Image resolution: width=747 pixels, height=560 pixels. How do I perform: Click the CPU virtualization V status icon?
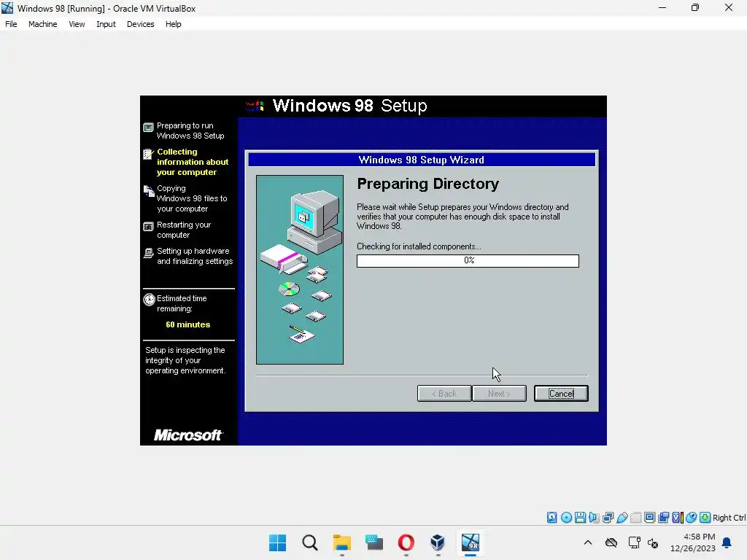677,518
